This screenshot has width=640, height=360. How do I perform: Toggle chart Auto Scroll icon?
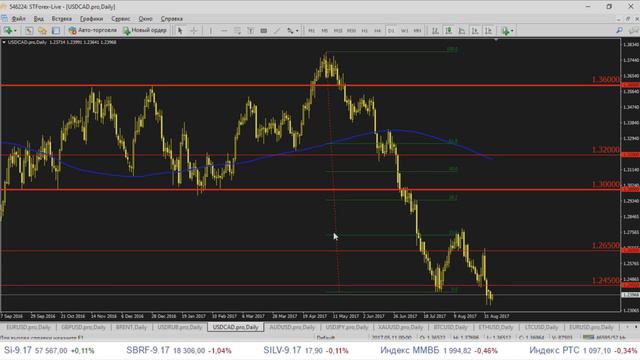pyautogui.click(x=475, y=31)
